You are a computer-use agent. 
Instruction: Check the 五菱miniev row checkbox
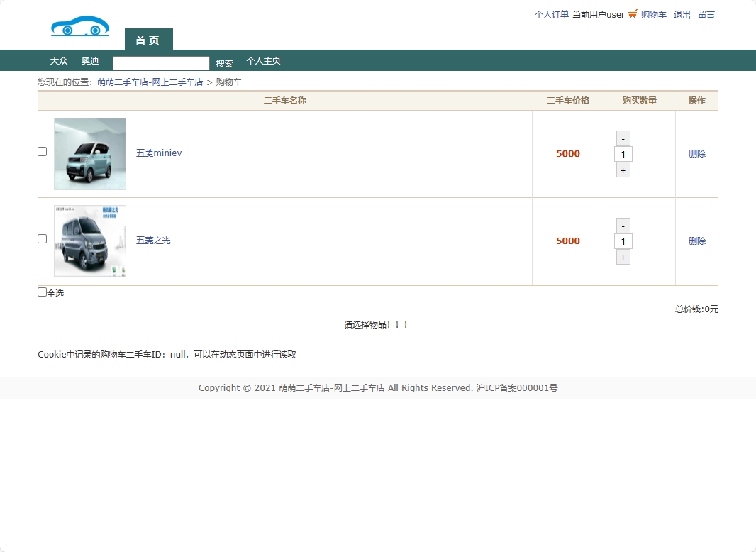[x=42, y=151]
